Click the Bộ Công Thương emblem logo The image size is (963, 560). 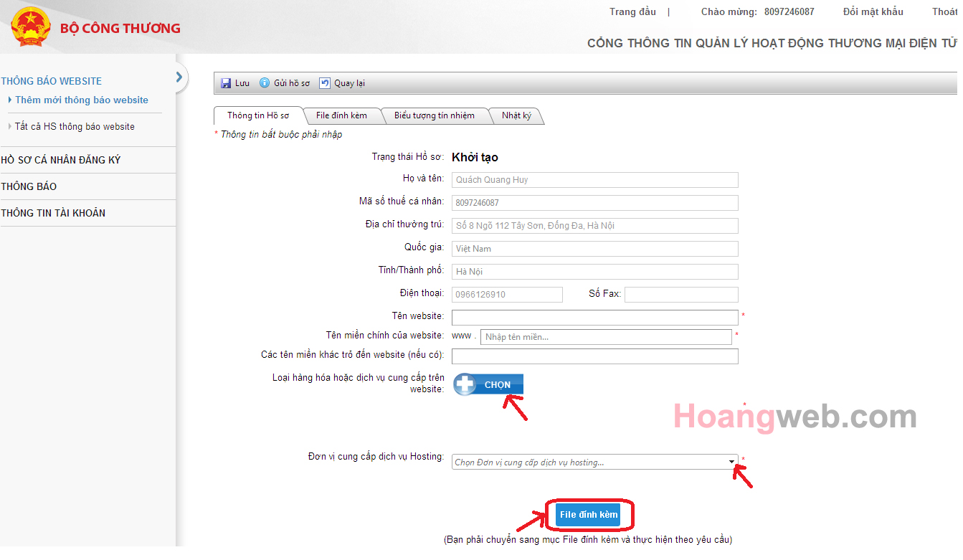click(28, 27)
